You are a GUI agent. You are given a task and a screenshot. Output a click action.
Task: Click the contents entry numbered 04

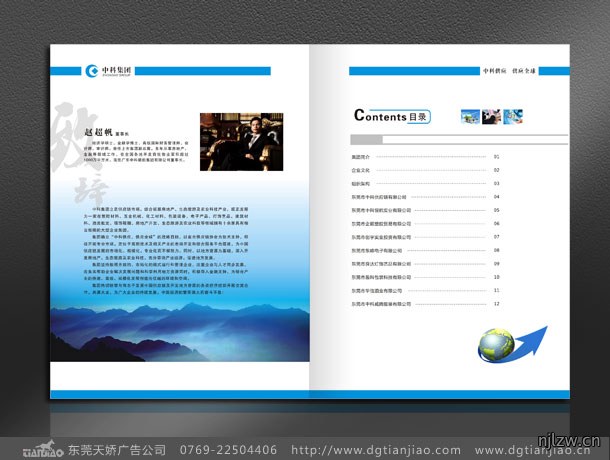(x=425, y=197)
